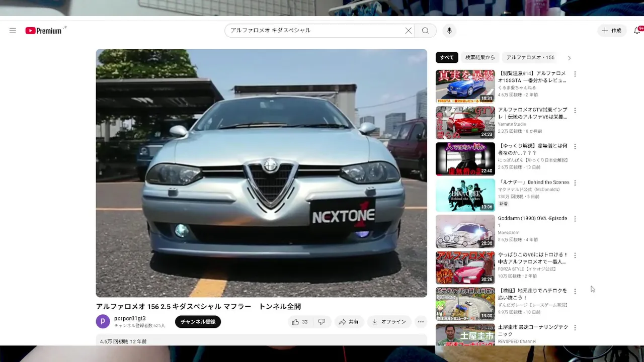Open the Yamate Studio channel name
644x362 pixels.
(x=512, y=124)
